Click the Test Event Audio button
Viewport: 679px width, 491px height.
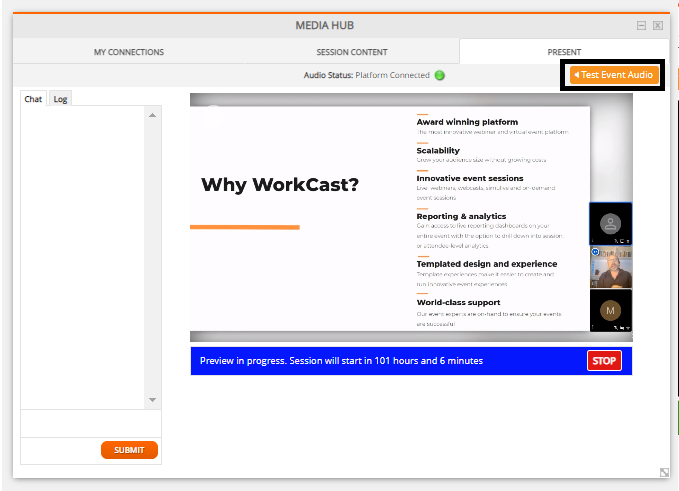pyautogui.click(x=614, y=75)
